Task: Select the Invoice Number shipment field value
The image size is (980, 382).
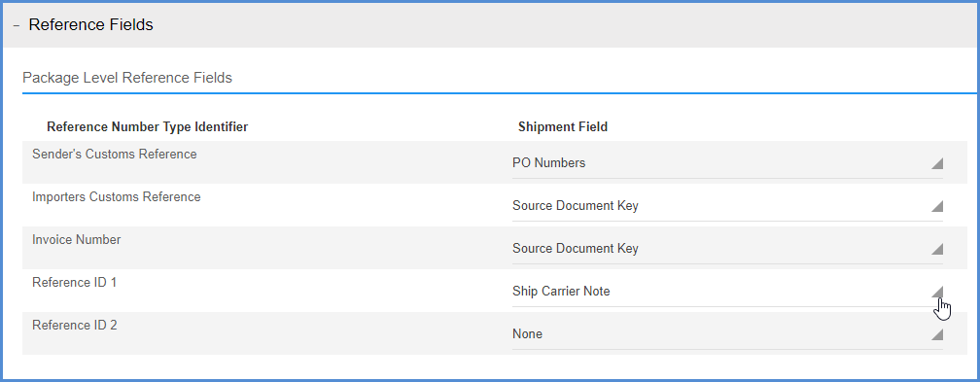Action: click(727, 249)
